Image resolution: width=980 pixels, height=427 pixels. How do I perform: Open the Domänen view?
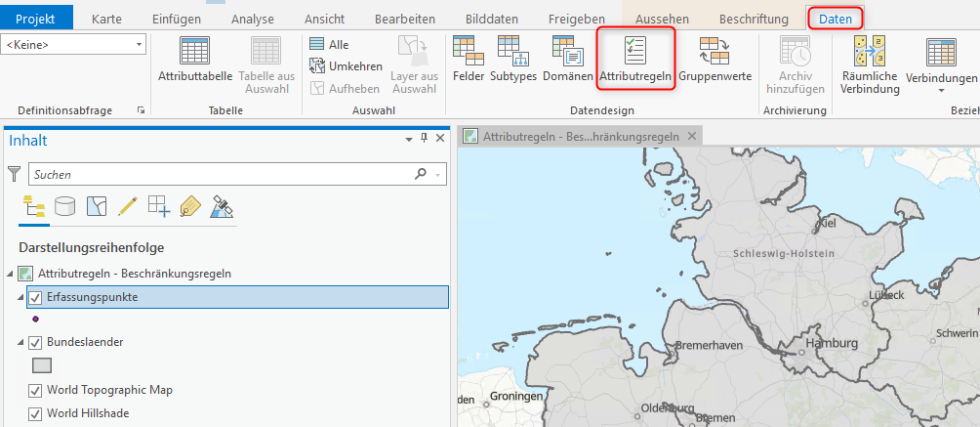[x=567, y=60]
